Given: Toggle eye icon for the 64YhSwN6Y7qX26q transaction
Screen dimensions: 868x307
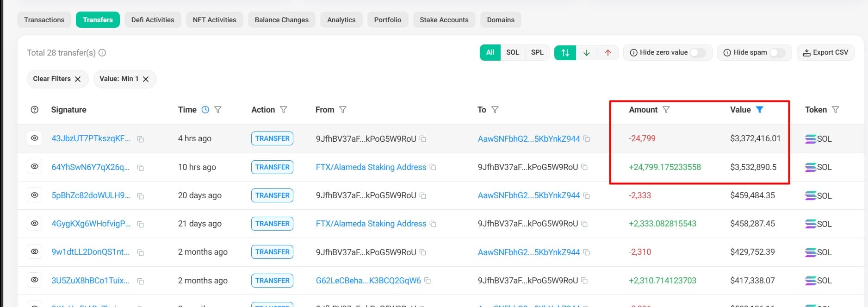Looking at the screenshot, I should click(35, 167).
